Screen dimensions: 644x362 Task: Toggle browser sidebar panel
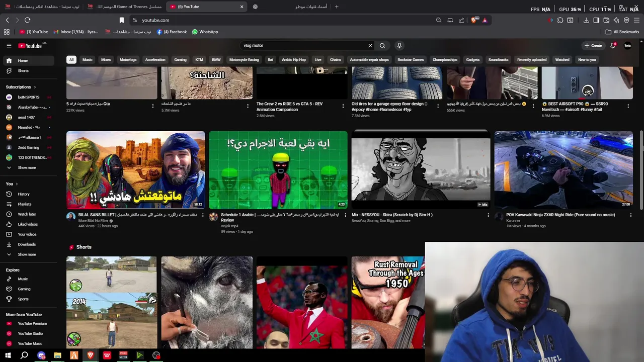(596, 20)
